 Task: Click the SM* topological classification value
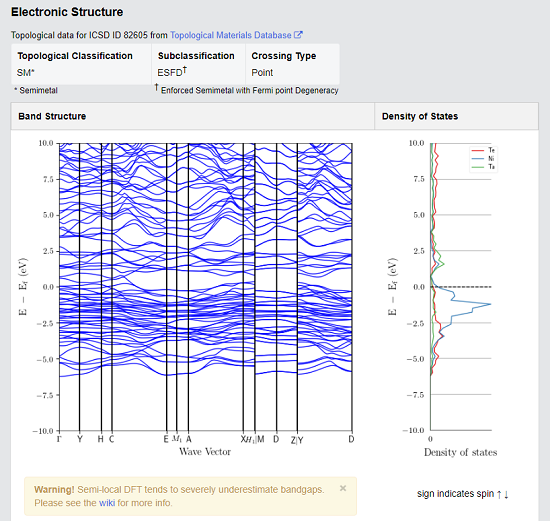click(x=26, y=73)
